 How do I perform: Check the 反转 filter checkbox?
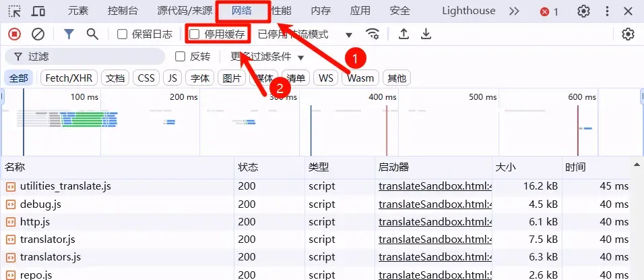click(180, 57)
